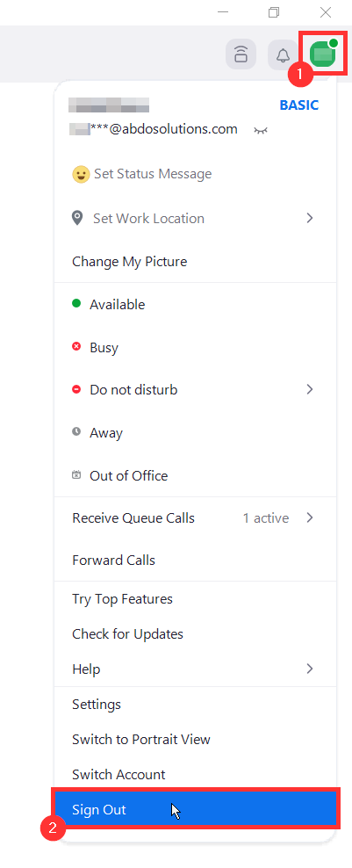
Task: Expand the Receive Queue Calls chevron
Action: [310, 517]
